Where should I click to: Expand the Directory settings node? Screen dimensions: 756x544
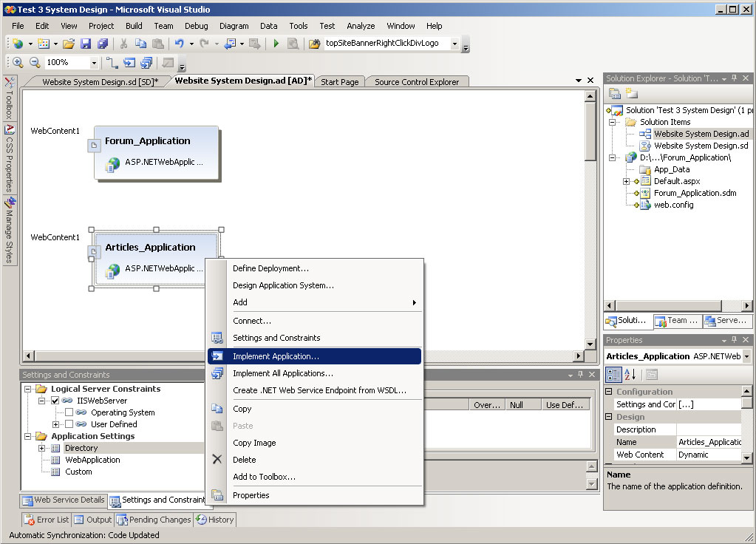coord(41,448)
